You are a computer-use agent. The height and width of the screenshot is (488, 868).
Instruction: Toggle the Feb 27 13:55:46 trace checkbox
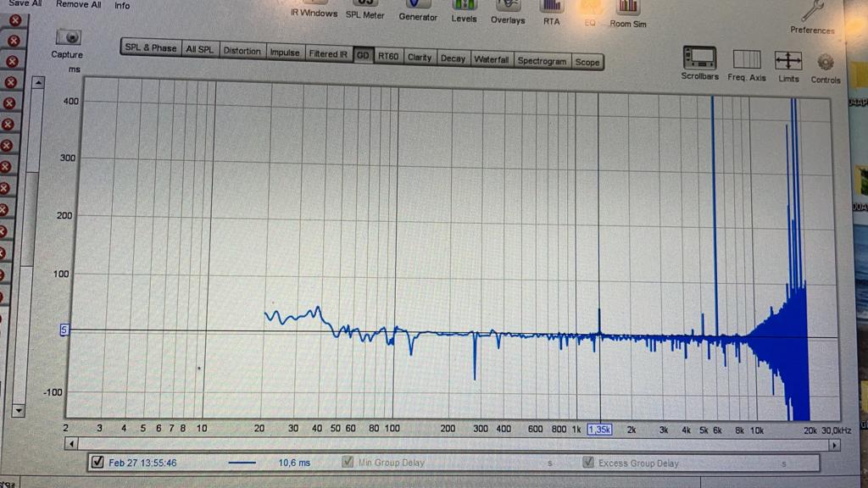coord(97,463)
